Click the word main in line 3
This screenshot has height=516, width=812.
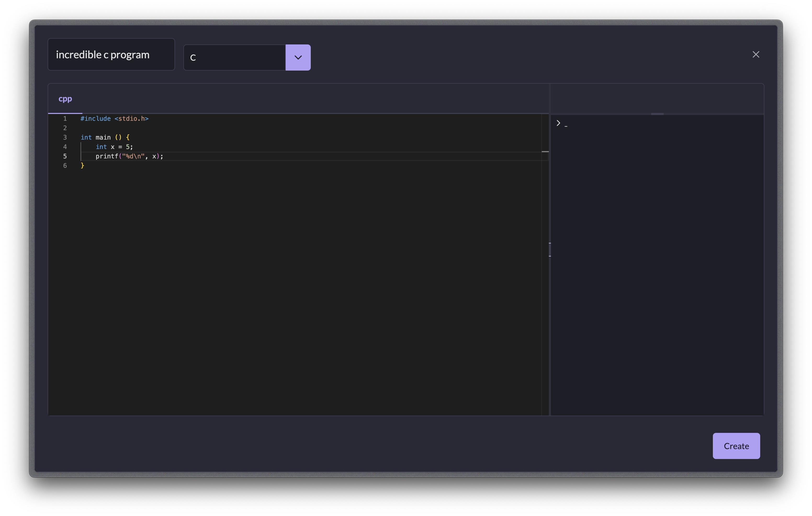(103, 137)
